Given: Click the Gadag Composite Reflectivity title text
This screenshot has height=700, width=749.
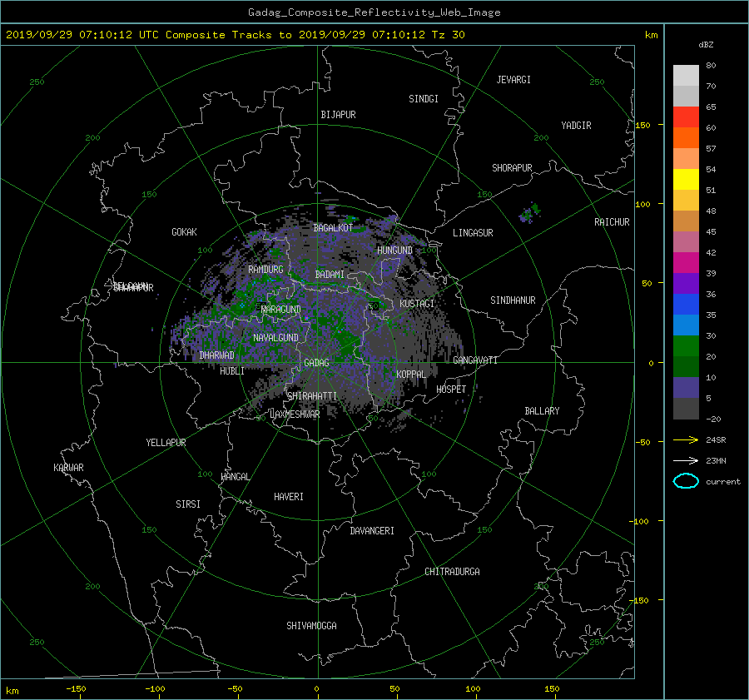Looking at the screenshot, I should (374, 12).
